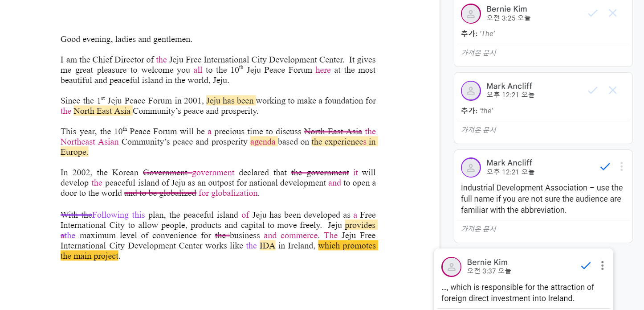This screenshot has width=644, height=310.
Task: Resolve Bernie Kim's foreign investment comment
Action: (586, 266)
